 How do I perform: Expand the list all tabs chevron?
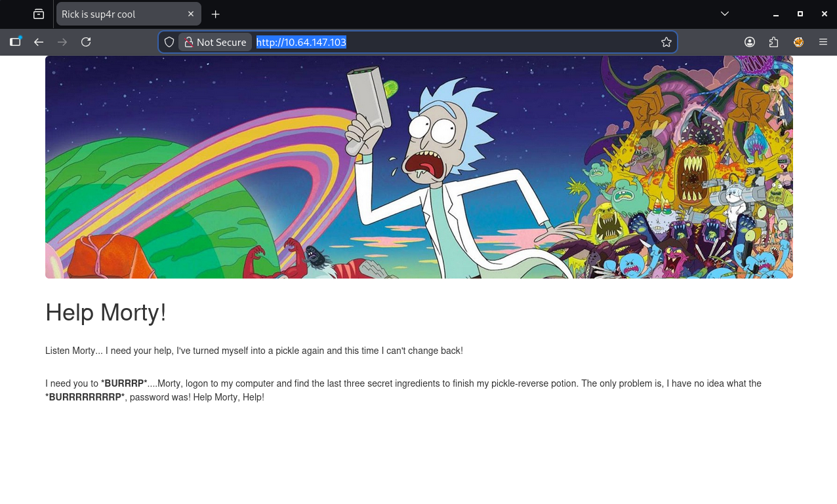(725, 14)
